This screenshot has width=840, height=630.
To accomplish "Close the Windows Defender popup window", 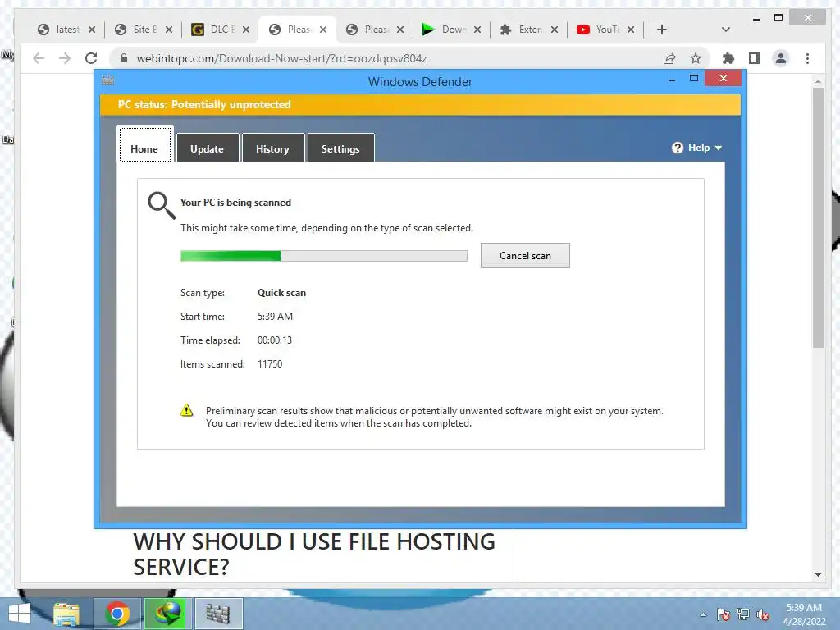I will tap(724, 79).
